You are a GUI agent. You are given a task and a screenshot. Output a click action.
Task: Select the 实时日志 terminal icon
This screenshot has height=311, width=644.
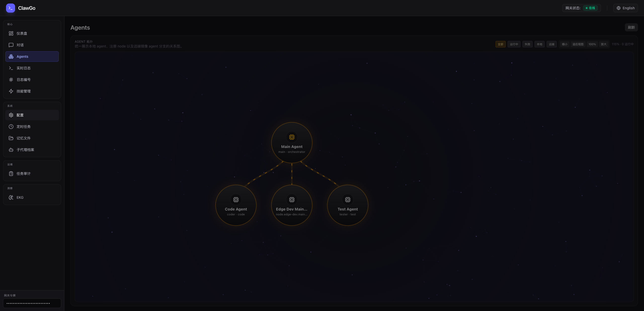[x=11, y=68]
